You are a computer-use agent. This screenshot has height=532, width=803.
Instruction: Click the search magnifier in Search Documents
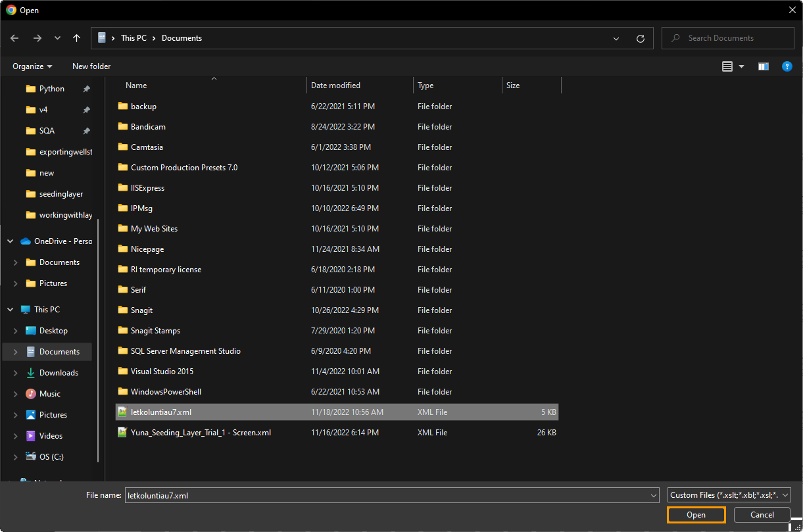[x=676, y=38]
